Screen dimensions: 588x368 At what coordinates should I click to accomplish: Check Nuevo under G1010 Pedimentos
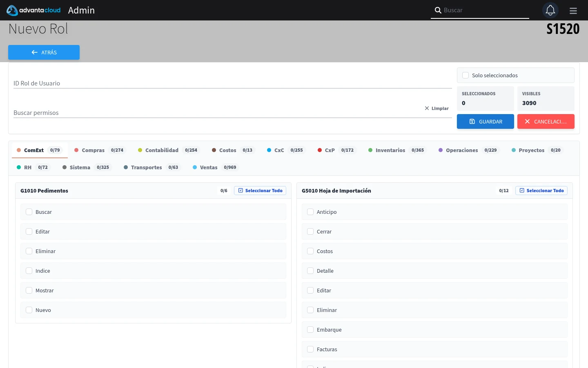[x=29, y=310]
